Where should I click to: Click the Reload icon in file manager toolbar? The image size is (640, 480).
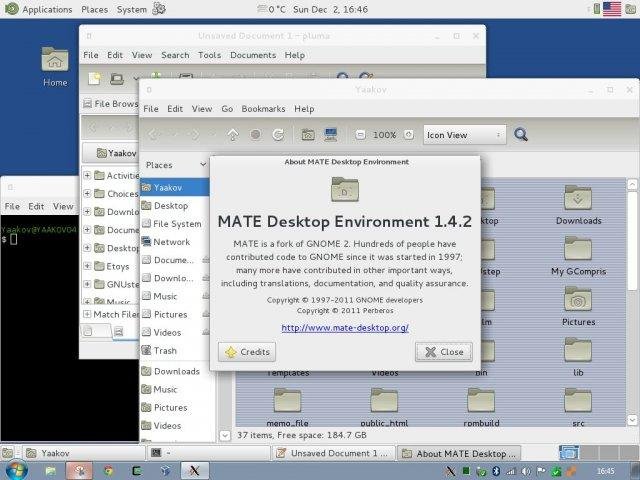pos(278,135)
